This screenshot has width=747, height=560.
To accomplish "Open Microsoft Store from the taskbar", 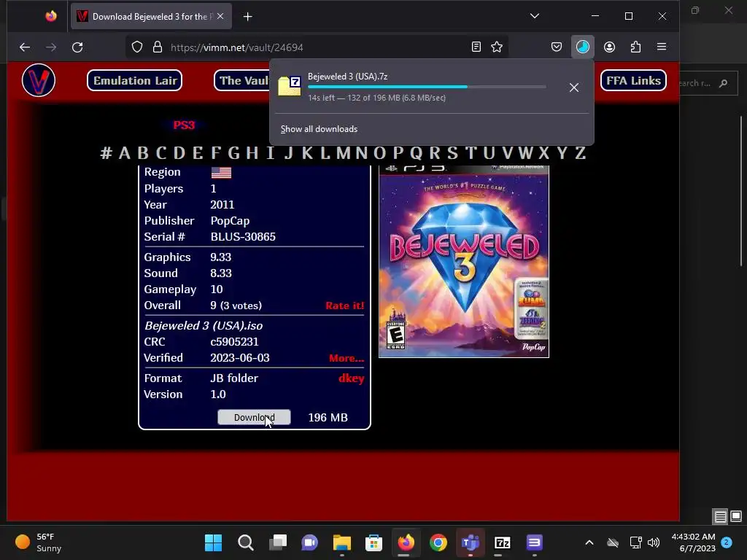I will [374, 542].
